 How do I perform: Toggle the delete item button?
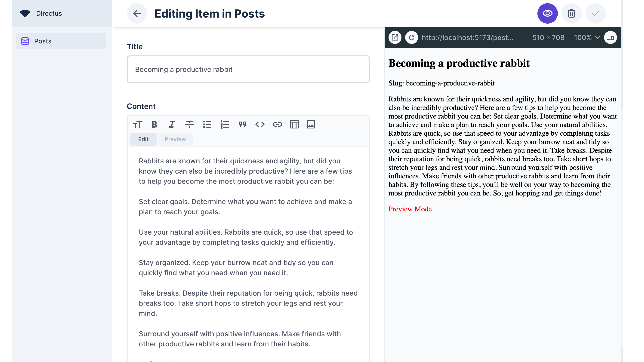pos(571,13)
